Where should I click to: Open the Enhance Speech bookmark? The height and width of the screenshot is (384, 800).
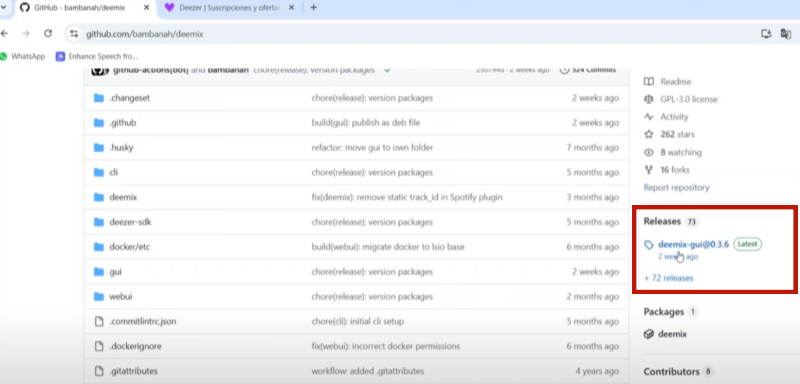[97, 57]
